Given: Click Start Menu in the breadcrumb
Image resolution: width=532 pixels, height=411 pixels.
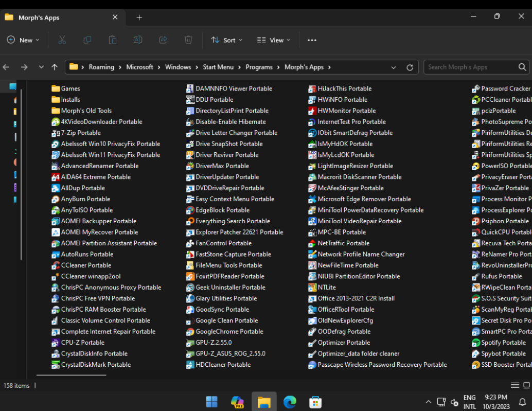Looking at the screenshot, I should (218, 67).
